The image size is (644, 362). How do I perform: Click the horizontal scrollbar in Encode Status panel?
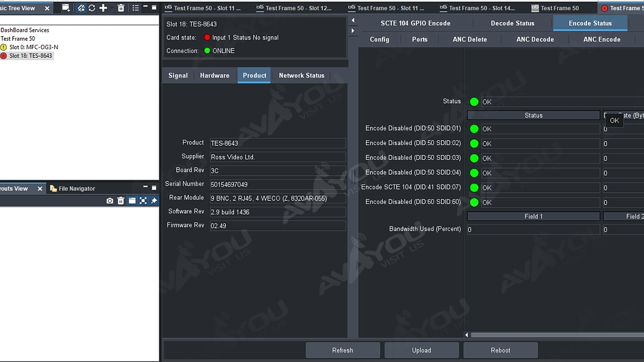click(557, 335)
